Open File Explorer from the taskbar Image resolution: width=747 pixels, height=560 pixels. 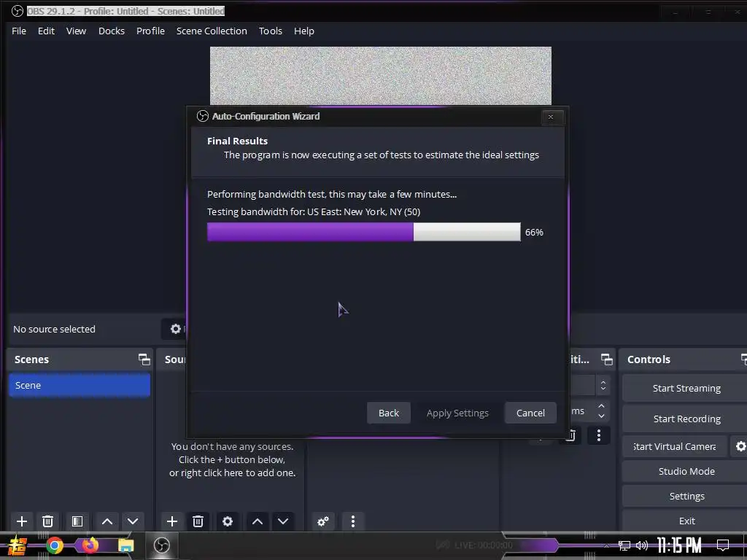point(125,545)
